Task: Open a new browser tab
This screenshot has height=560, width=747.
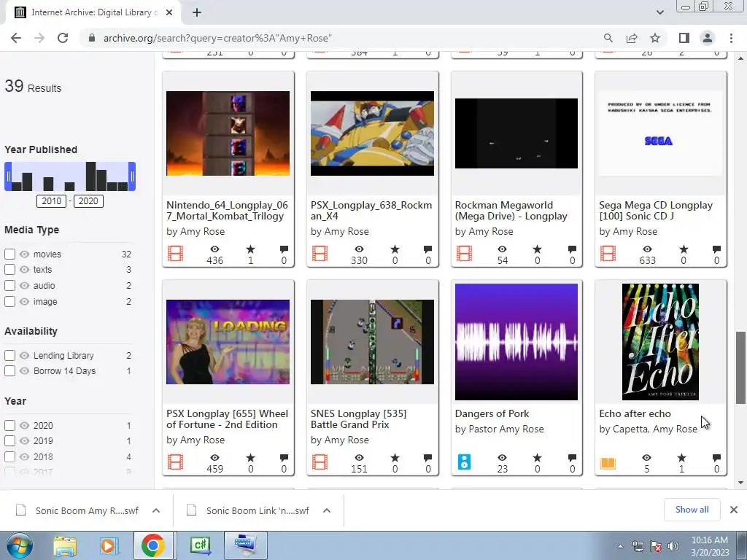Action: [x=197, y=13]
